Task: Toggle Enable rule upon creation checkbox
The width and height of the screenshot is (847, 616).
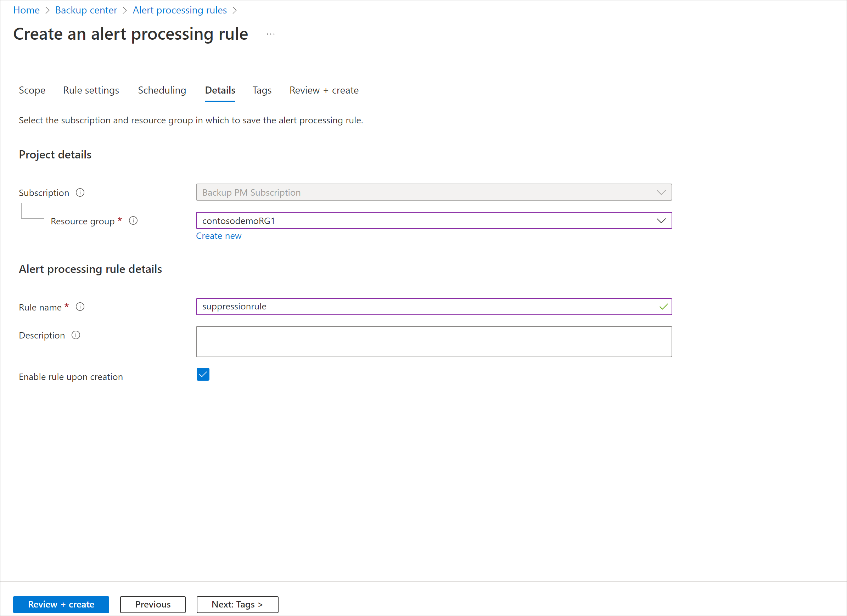Action: [x=203, y=374]
